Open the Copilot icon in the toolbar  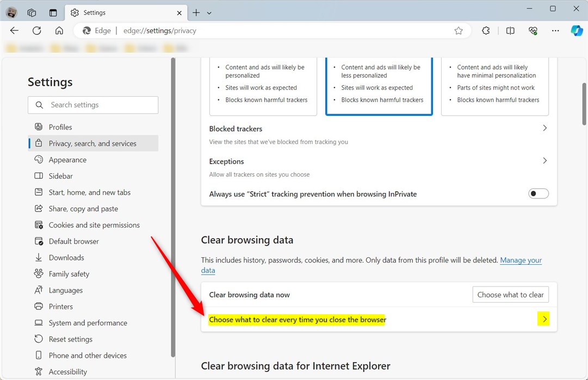(577, 30)
